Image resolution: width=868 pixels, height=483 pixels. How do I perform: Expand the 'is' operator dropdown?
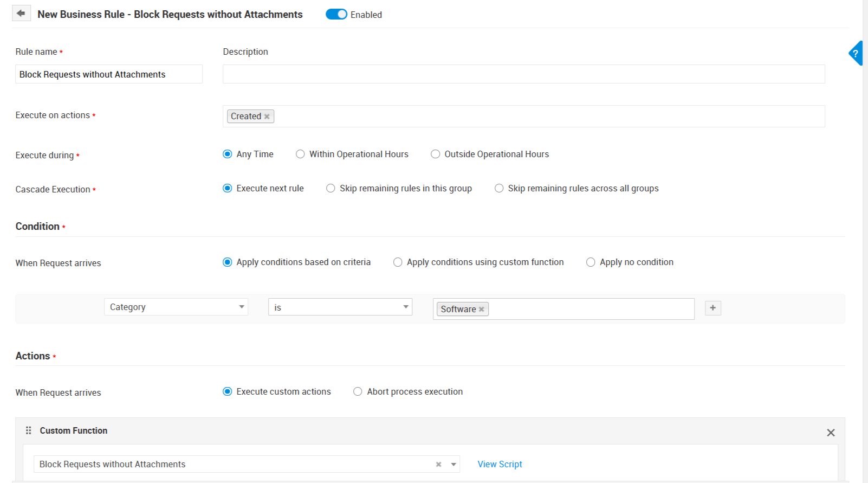click(340, 307)
